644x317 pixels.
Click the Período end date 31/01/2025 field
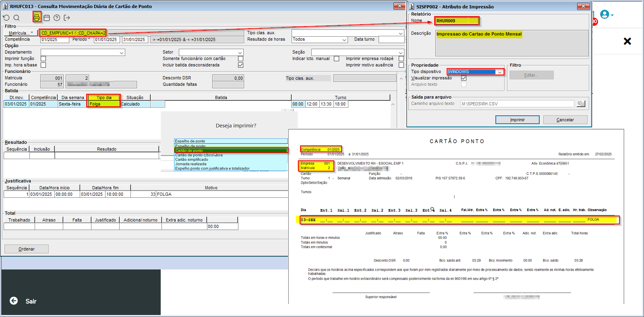coord(135,39)
